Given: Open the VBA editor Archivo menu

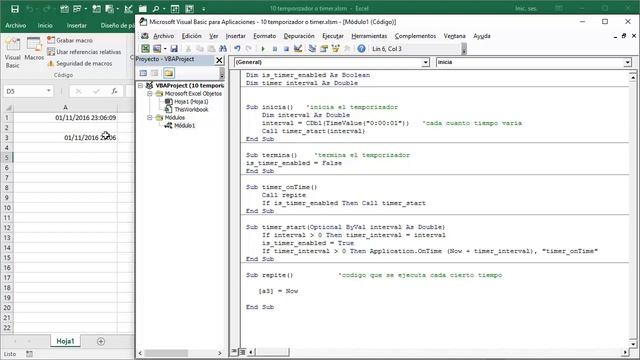Looking at the screenshot, I should click(x=163, y=36).
